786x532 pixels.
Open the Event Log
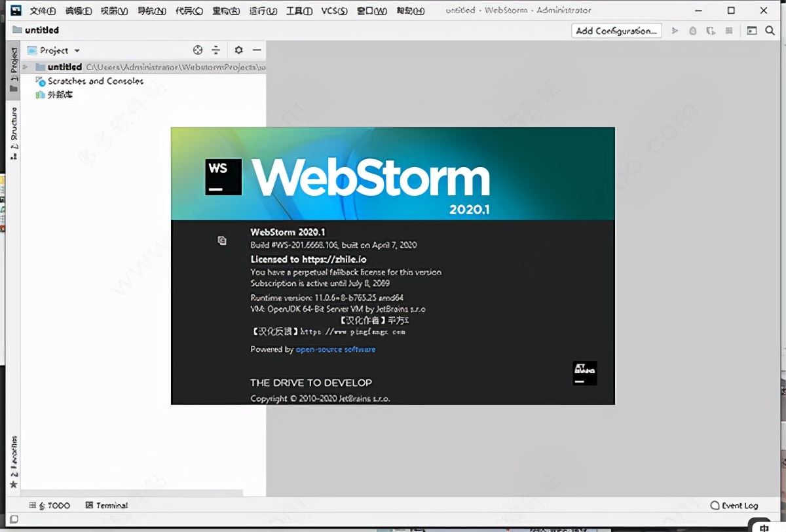[735, 506]
